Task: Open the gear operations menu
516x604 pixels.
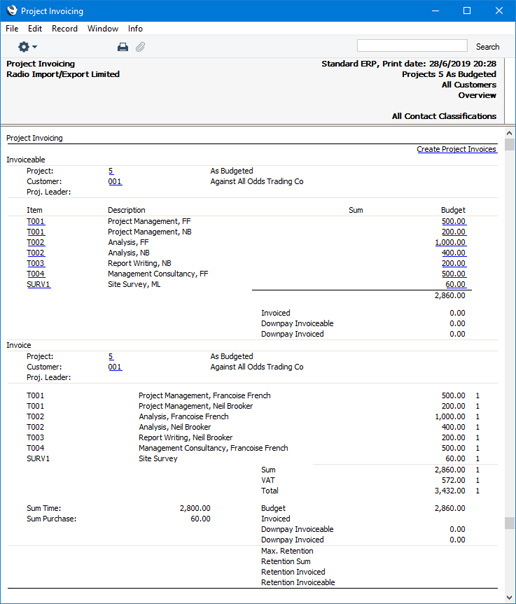Action: [x=27, y=47]
